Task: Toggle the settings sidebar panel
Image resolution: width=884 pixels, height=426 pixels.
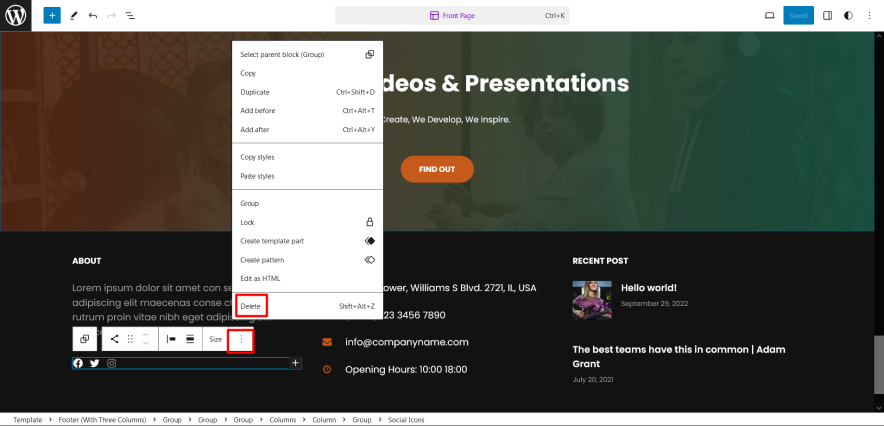Action: 827,16
